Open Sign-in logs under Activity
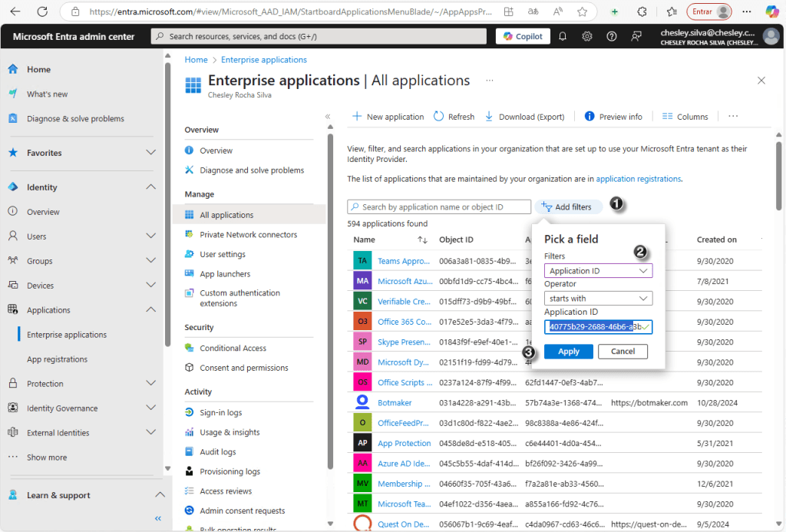Viewport: 786px width, 532px height. tap(220, 412)
